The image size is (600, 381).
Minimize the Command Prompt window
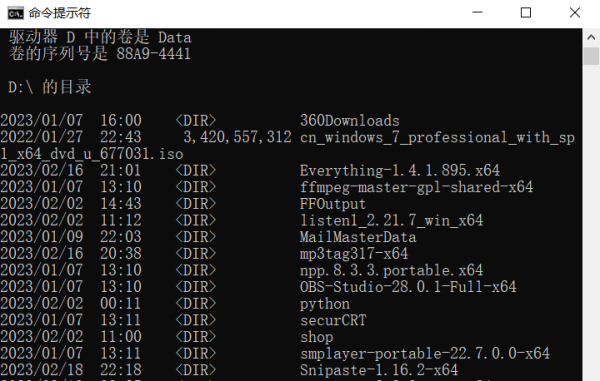(477, 13)
